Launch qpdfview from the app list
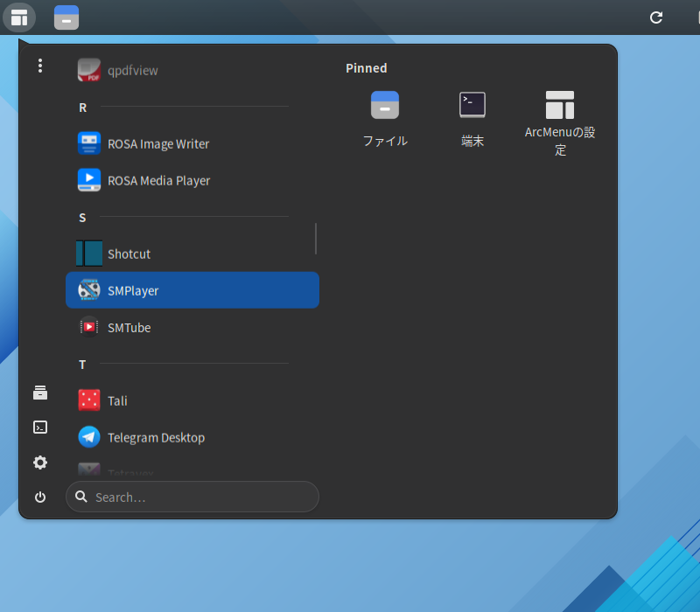The image size is (700, 612). coord(192,70)
